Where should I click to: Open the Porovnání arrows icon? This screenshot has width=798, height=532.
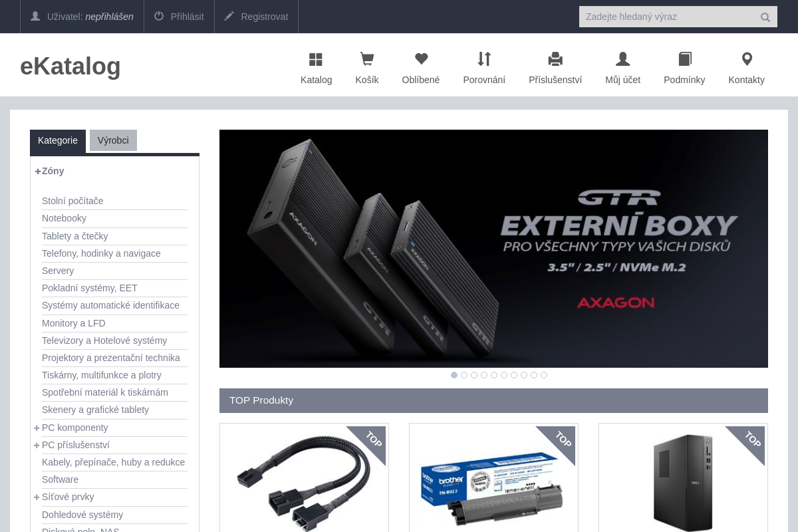coord(484,59)
